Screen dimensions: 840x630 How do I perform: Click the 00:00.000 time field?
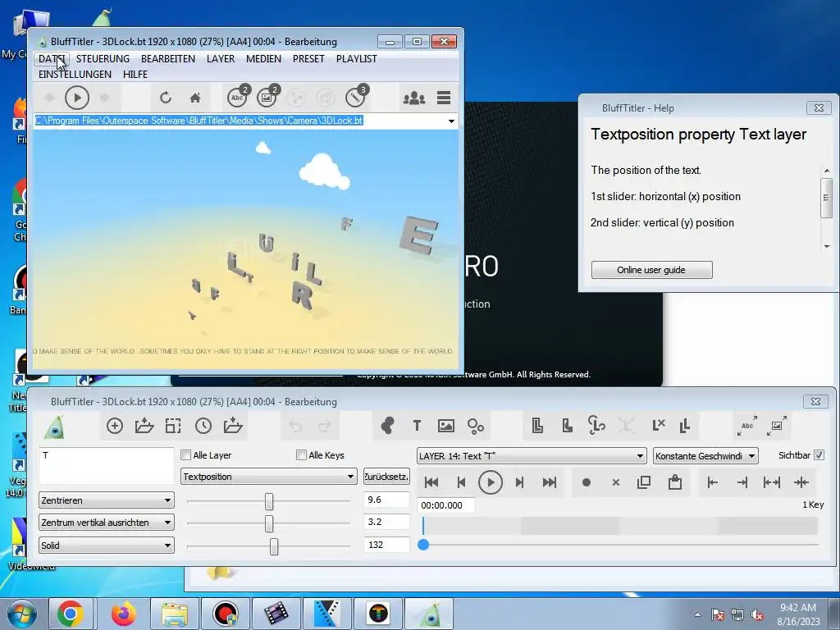(x=445, y=505)
